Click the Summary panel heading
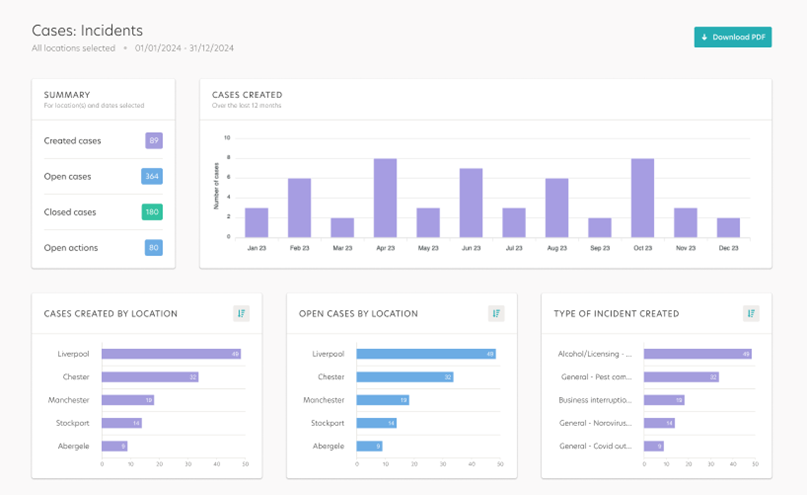The image size is (807, 495). pyautogui.click(x=67, y=95)
